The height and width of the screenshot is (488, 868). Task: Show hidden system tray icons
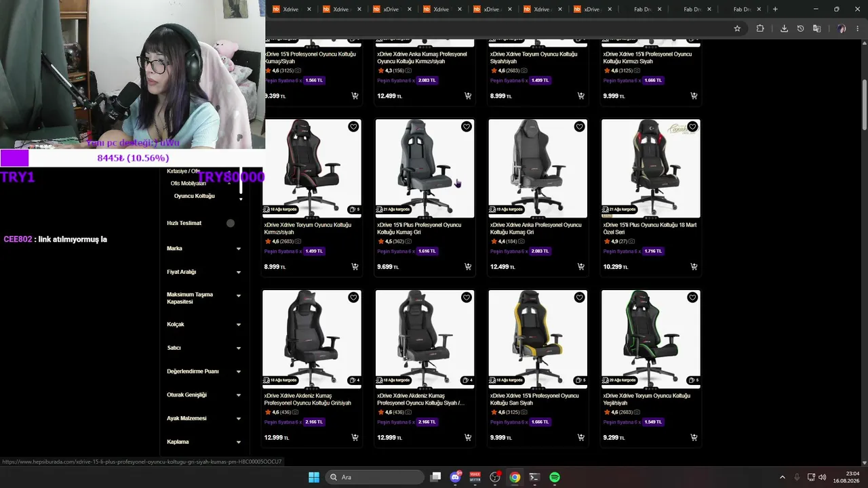[782, 477]
